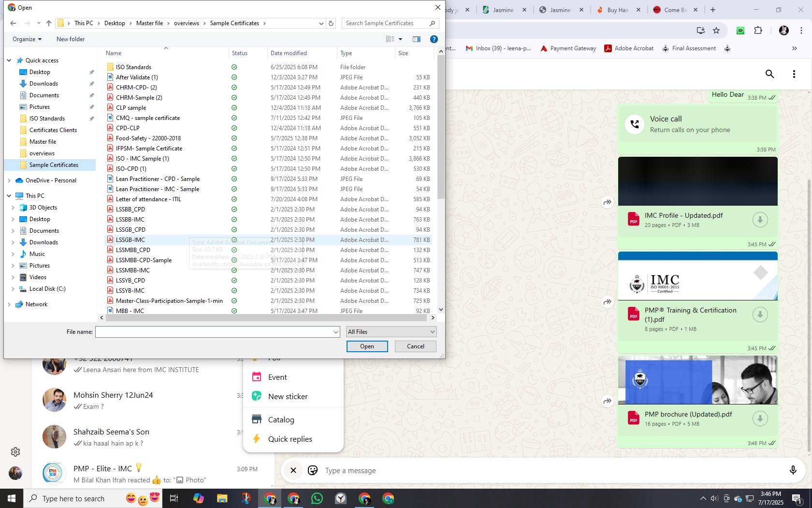Select the LSSBB-IMC file

[x=130, y=220]
